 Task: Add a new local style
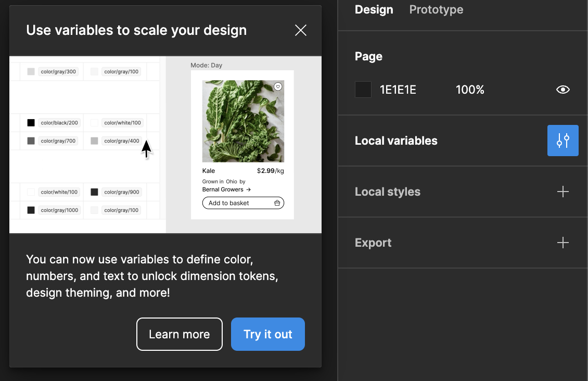(x=563, y=192)
